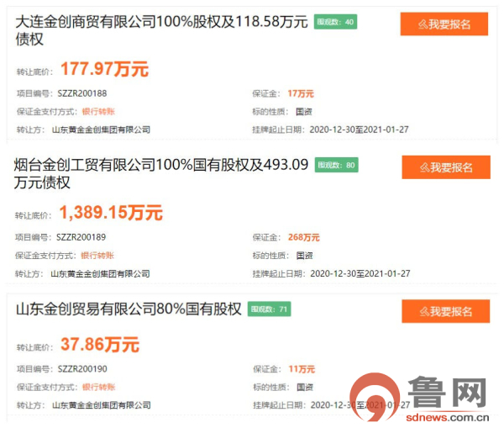Viewport: 504px width, 428px height.
Task: Open the 大连金创商贸有限公司100%股权 listing title
Action: (161, 30)
